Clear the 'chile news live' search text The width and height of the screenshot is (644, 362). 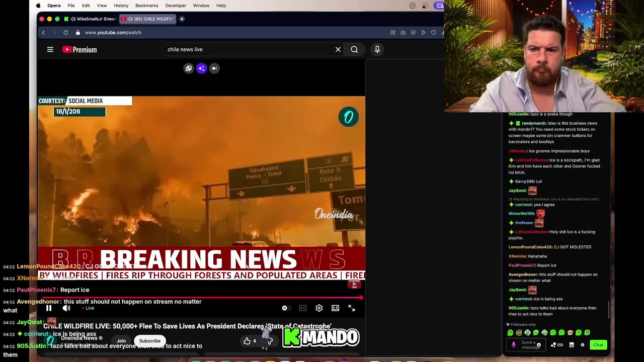pos(338,49)
